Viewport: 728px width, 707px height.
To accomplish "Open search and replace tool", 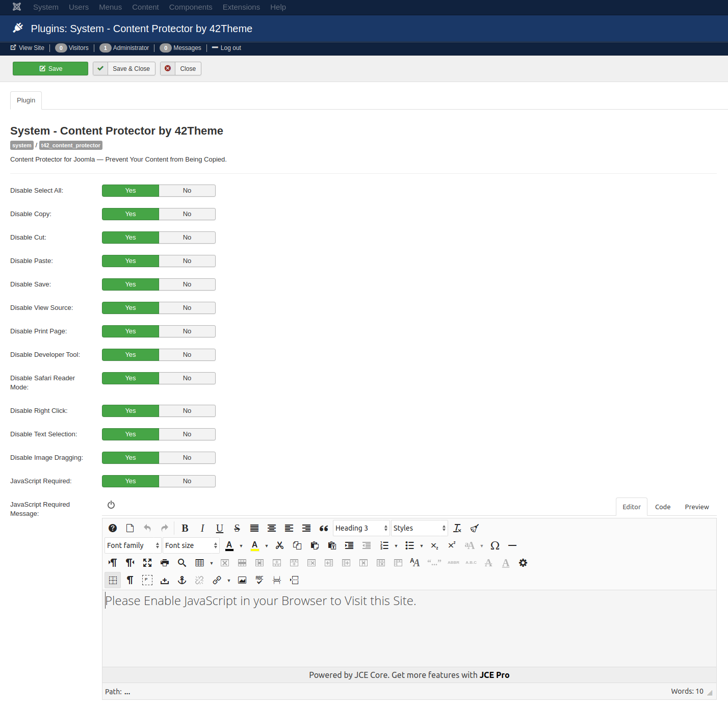I will point(182,563).
